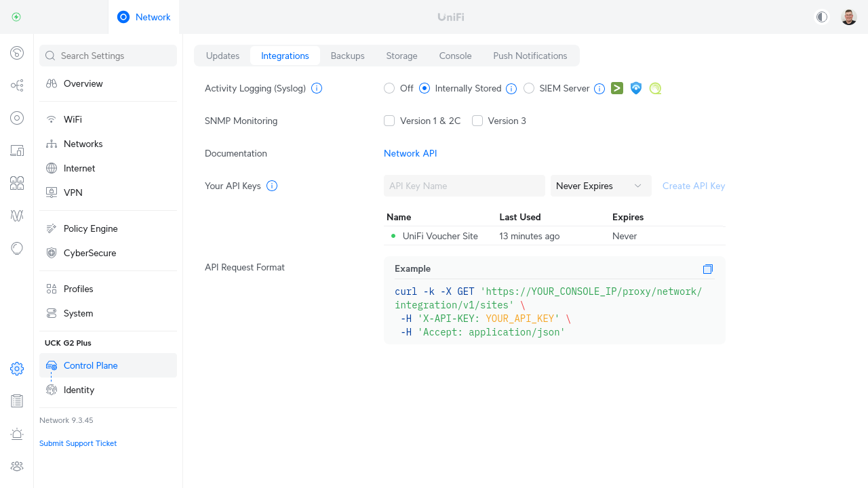Select SIEM Server for Activity Logging
The image size is (868, 488).
529,88
